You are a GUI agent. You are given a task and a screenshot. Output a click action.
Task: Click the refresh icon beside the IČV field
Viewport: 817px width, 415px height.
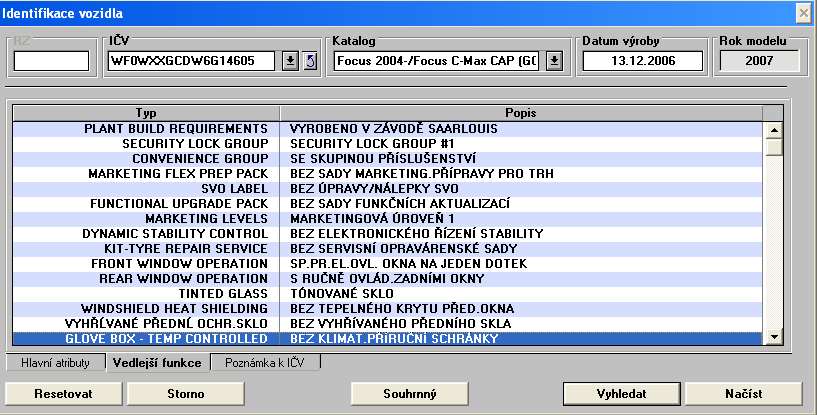[310, 61]
